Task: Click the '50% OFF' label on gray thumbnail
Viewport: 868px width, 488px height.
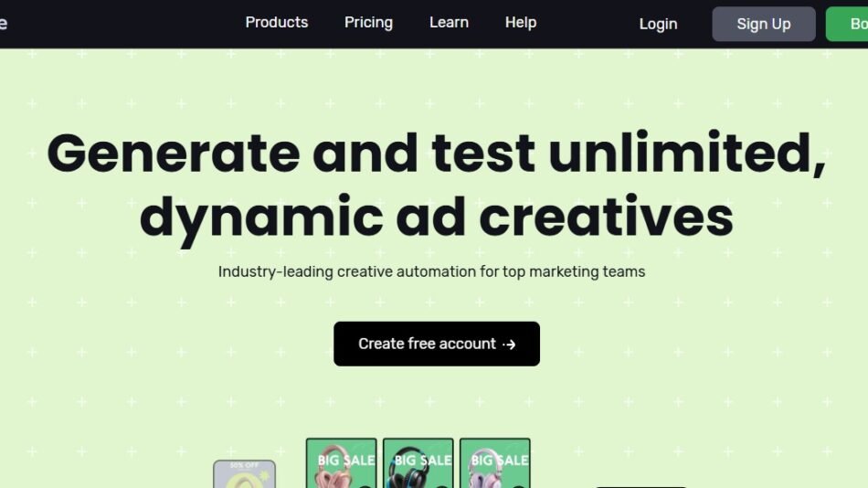Action: click(x=244, y=465)
